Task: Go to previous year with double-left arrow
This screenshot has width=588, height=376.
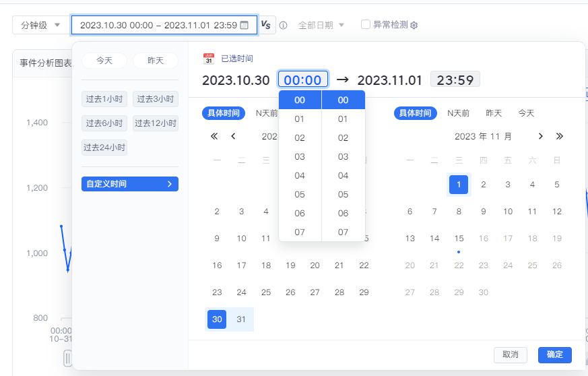Action: tap(214, 136)
